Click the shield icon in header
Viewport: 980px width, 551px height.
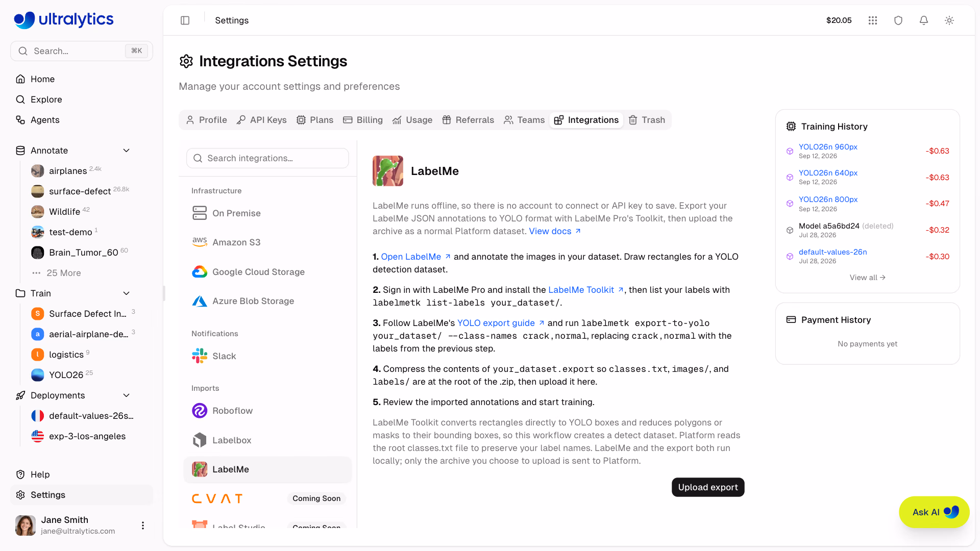(898, 20)
